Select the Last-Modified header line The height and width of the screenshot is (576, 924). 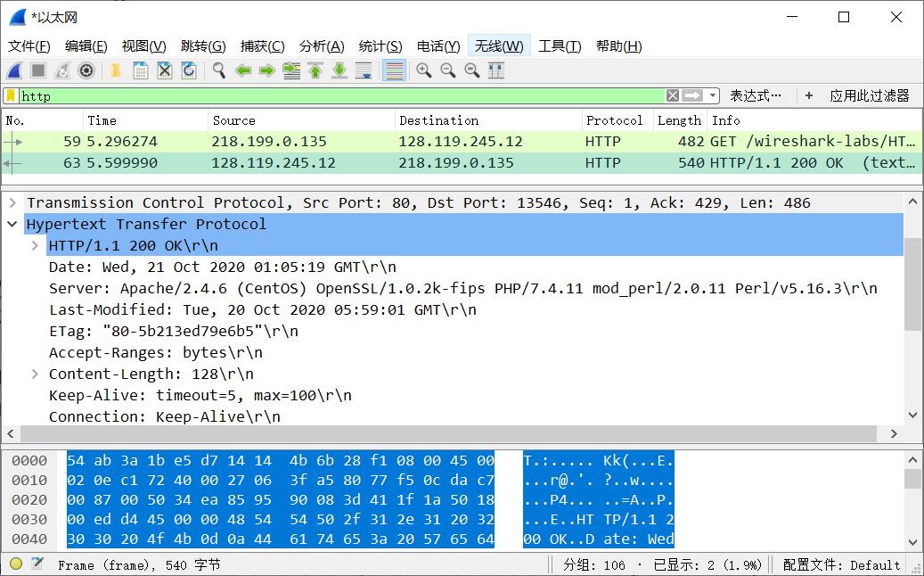click(263, 309)
